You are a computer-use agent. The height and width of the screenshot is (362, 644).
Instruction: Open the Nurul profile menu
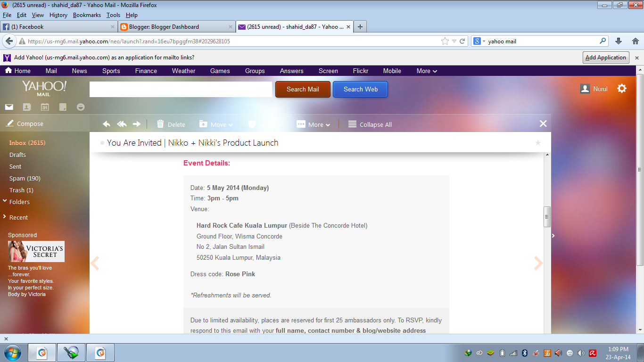tap(594, 89)
